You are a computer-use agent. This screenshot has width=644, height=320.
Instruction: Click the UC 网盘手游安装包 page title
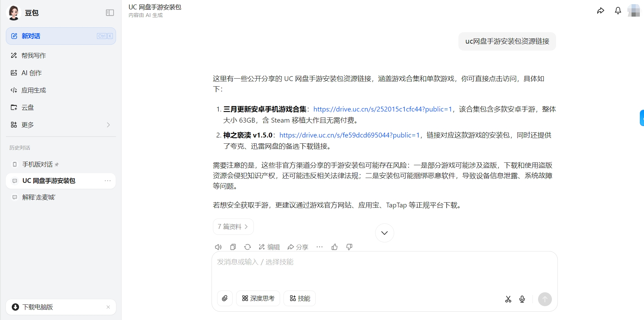[x=155, y=7]
